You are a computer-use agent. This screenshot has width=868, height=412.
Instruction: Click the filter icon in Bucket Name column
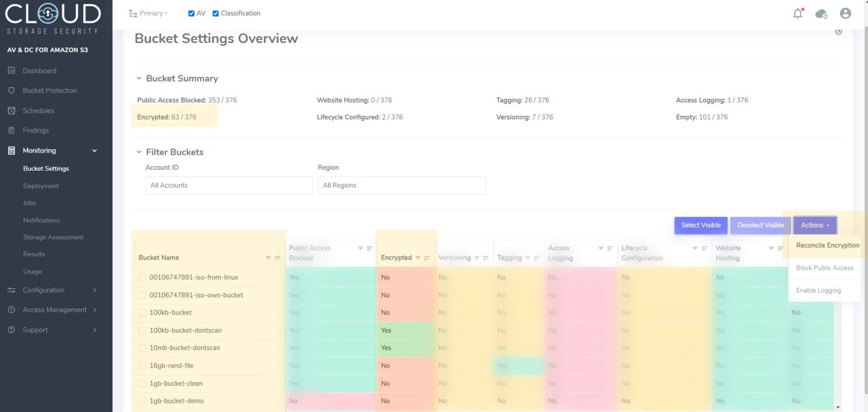[268, 258]
